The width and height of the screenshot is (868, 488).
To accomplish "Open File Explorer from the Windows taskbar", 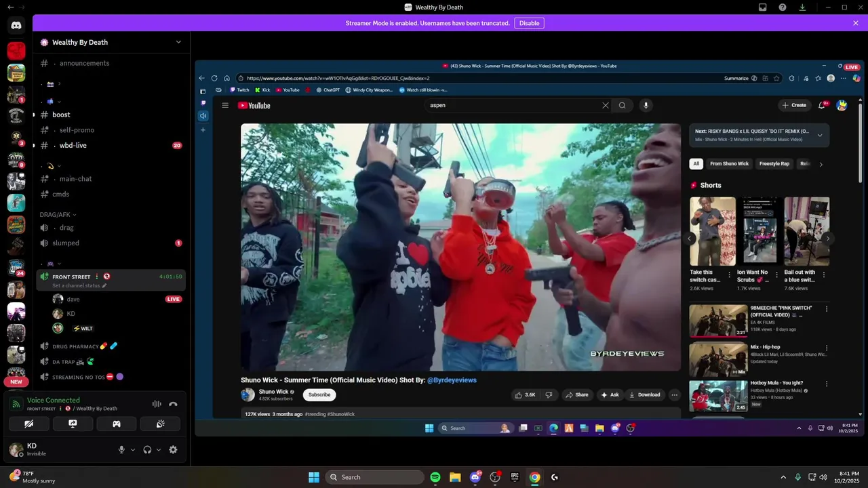I will click(x=455, y=477).
